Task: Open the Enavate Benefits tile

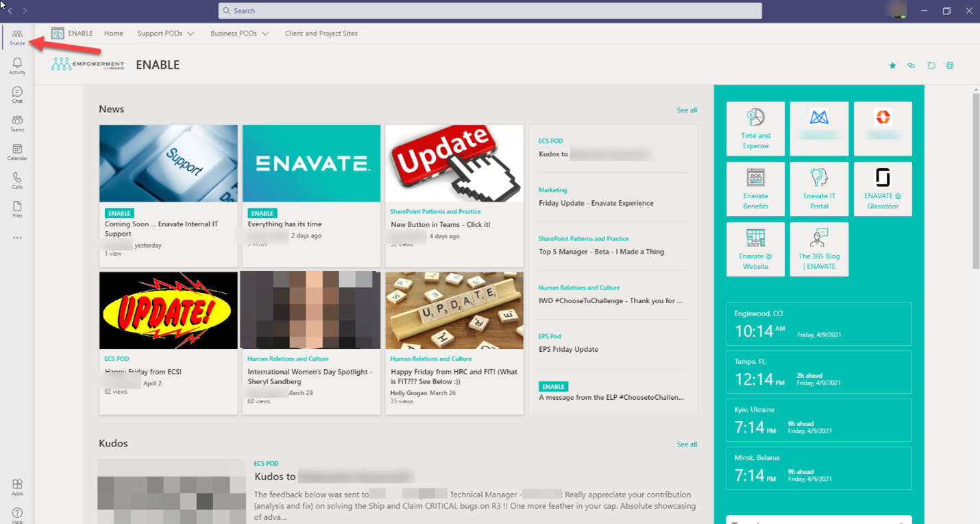Action: (x=755, y=189)
